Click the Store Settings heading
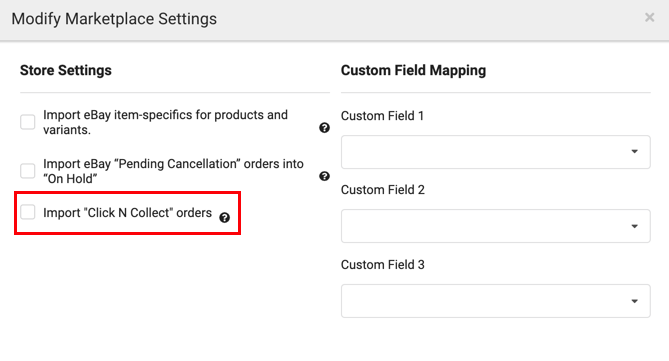This screenshot has width=669, height=361. pos(66,70)
